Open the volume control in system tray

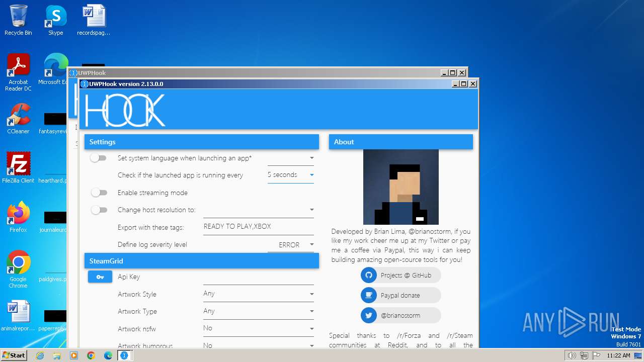tap(572, 355)
